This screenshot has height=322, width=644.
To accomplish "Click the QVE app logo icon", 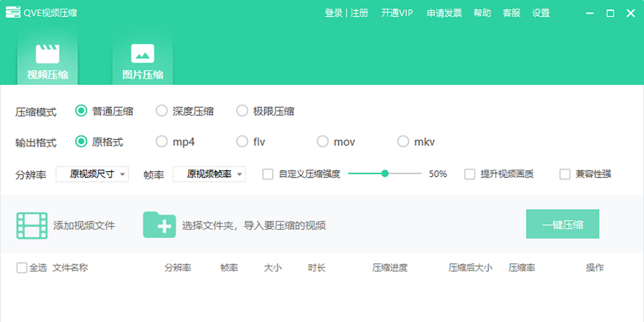I will point(13,13).
